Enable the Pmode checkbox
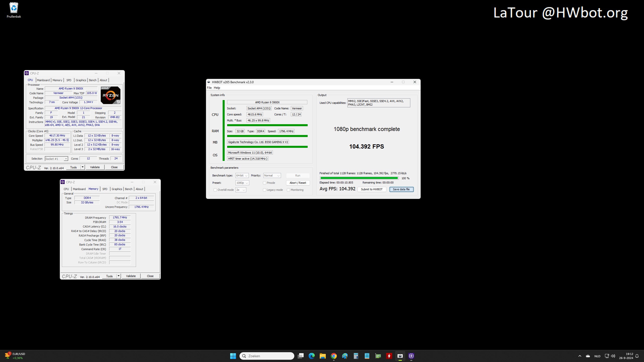Image resolution: width=644 pixels, height=362 pixels. click(x=264, y=183)
